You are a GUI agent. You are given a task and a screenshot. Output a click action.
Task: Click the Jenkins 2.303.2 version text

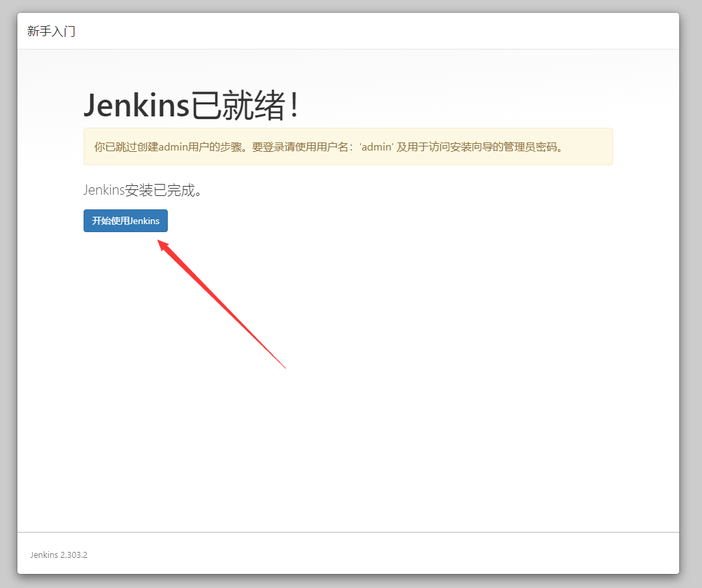[x=59, y=555]
